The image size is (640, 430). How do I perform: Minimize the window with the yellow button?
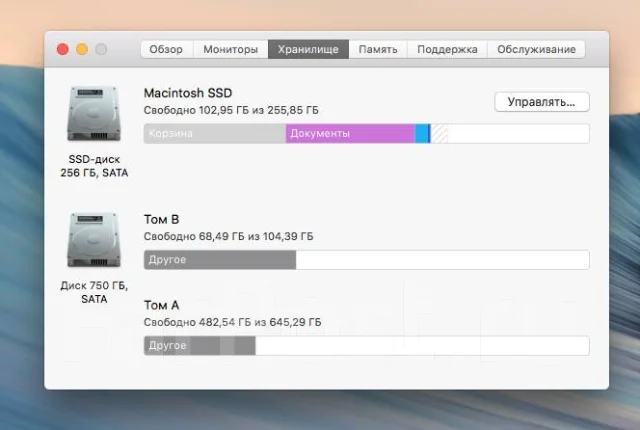(82, 49)
